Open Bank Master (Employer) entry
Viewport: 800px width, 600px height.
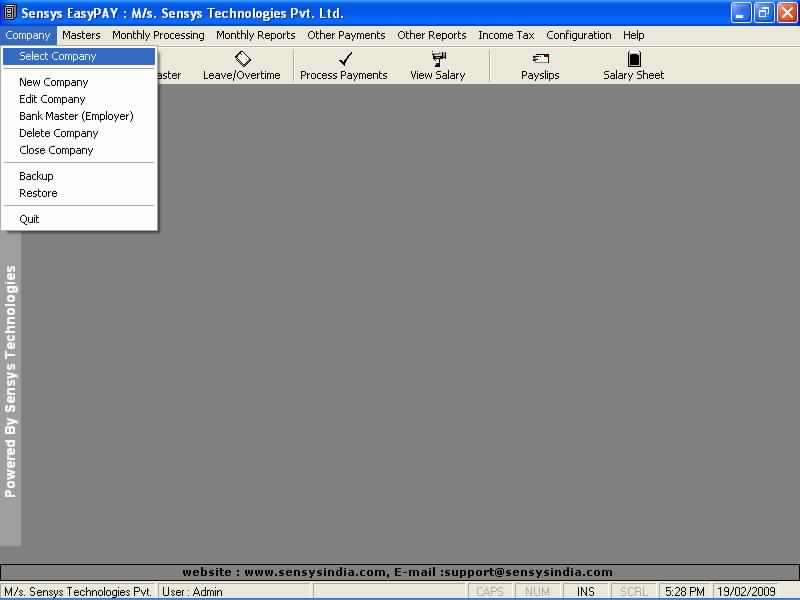79,116
